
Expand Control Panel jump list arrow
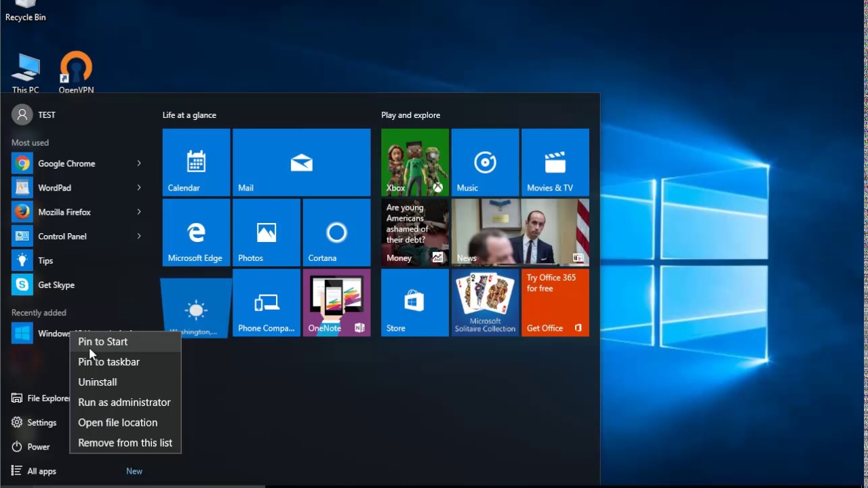[139, 237]
